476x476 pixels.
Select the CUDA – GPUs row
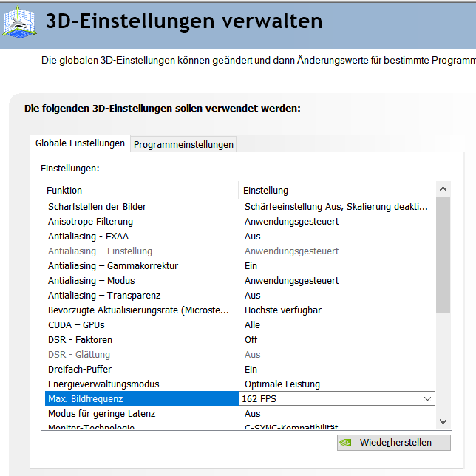point(239,324)
